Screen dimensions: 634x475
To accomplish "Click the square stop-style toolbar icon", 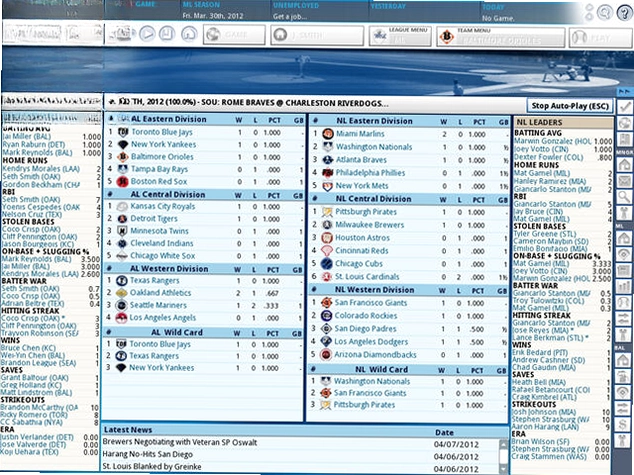I will [167, 34].
